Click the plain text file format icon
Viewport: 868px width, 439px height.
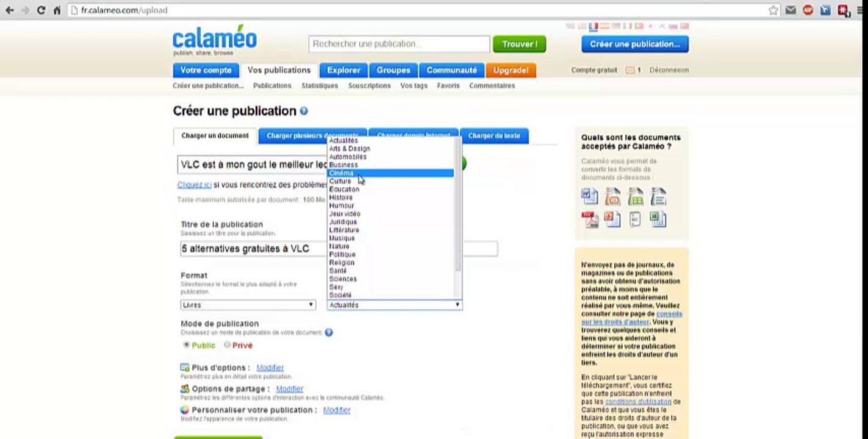pos(635,219)
